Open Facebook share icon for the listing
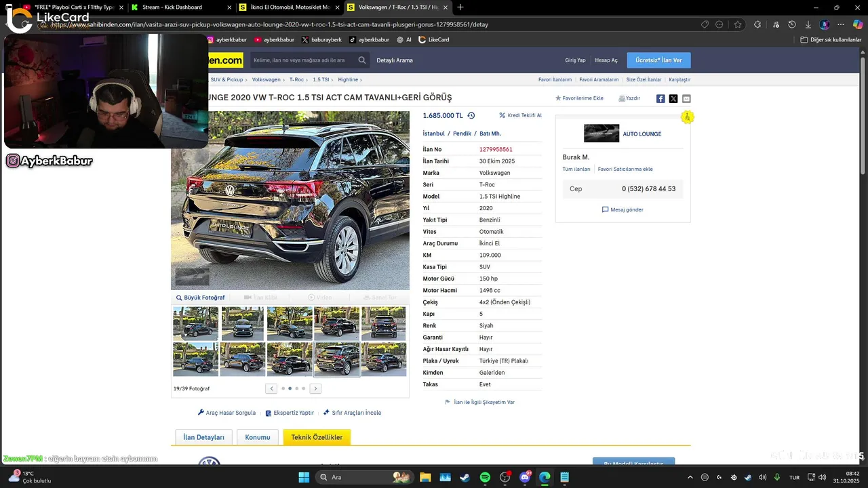Screen dimensions: 868x488 (x=660, y=98)
